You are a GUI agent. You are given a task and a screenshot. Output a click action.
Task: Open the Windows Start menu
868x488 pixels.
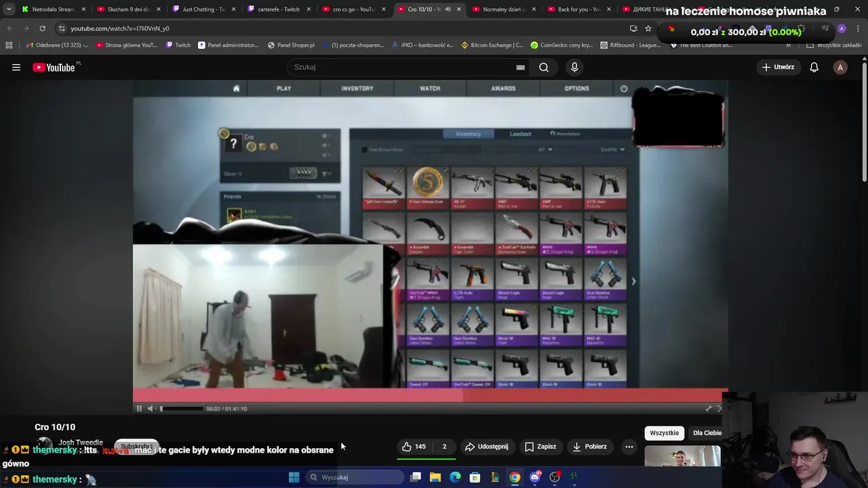294,477
